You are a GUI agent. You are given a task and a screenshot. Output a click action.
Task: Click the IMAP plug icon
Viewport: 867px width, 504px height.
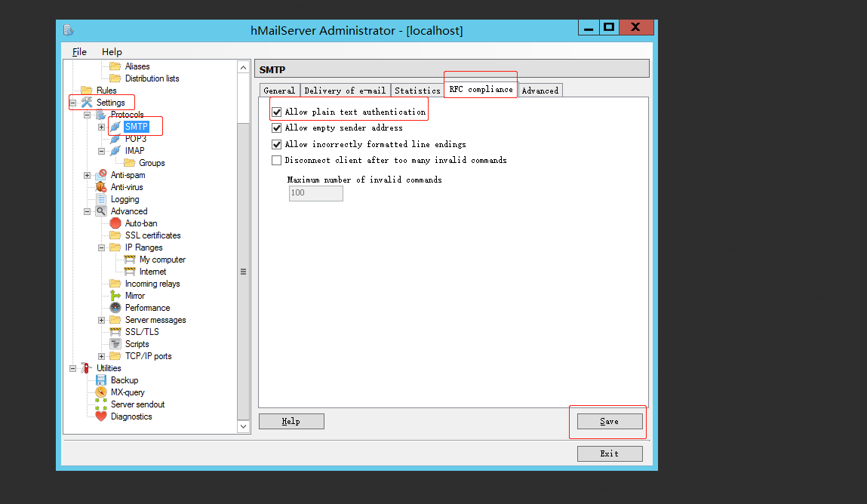(x=115, y=151)
